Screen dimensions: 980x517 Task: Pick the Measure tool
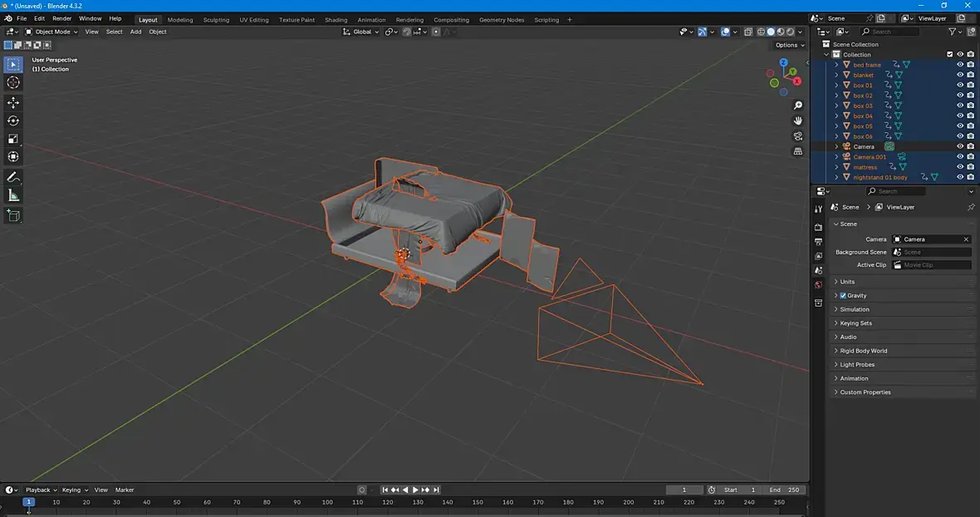point(13,195)
